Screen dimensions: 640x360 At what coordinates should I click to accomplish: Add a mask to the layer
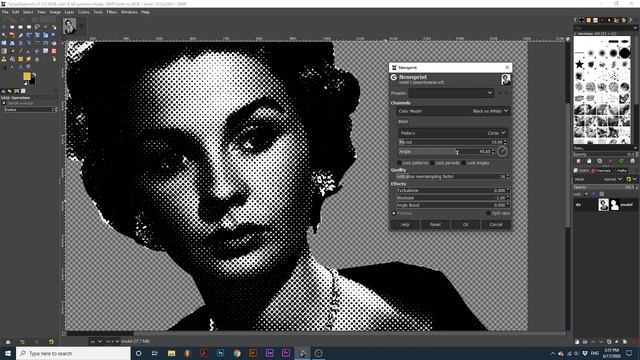click(x=625, y=342)
